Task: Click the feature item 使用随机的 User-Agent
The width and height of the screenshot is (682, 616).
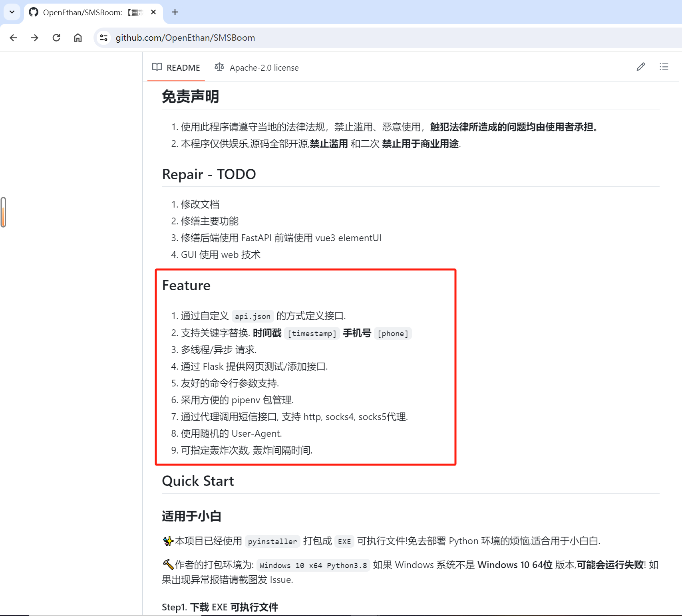Action: pyautogui.click(x=232, y=434)
